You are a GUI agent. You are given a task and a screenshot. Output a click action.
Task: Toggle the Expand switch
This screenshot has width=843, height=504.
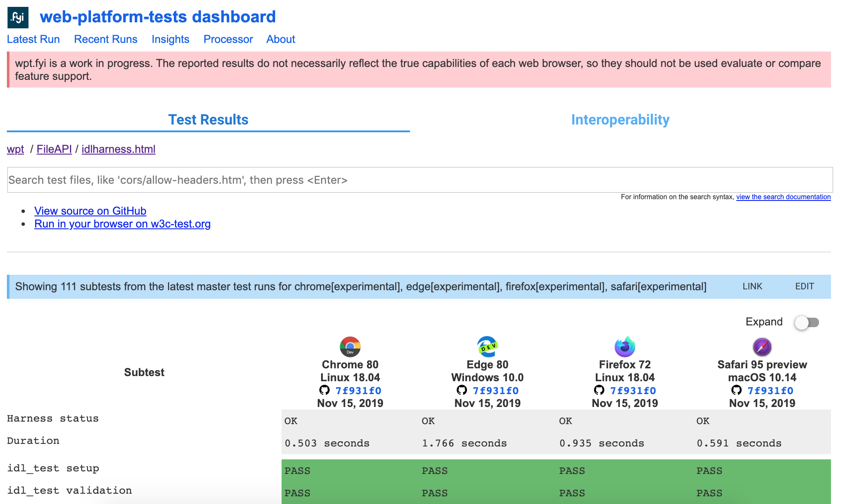pos(807,322)
